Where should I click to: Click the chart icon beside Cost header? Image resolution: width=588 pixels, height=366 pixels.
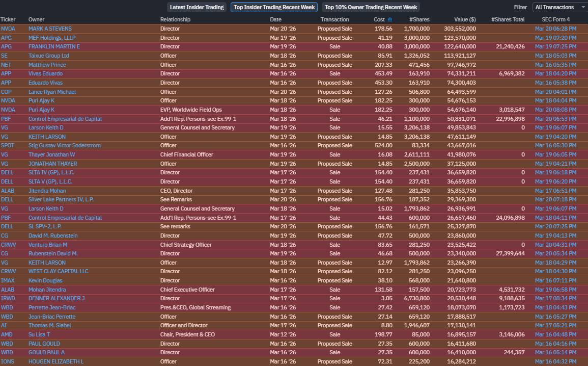[x=389, y=19]
